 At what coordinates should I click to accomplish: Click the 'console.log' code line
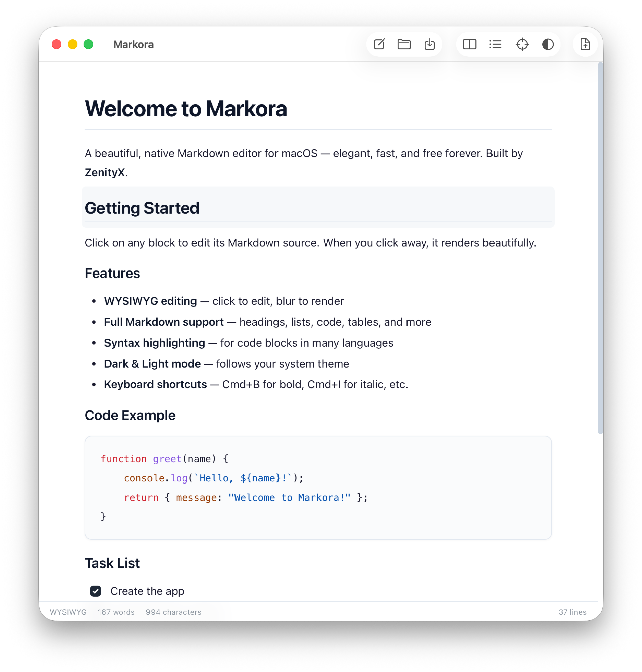pos(214,478)
